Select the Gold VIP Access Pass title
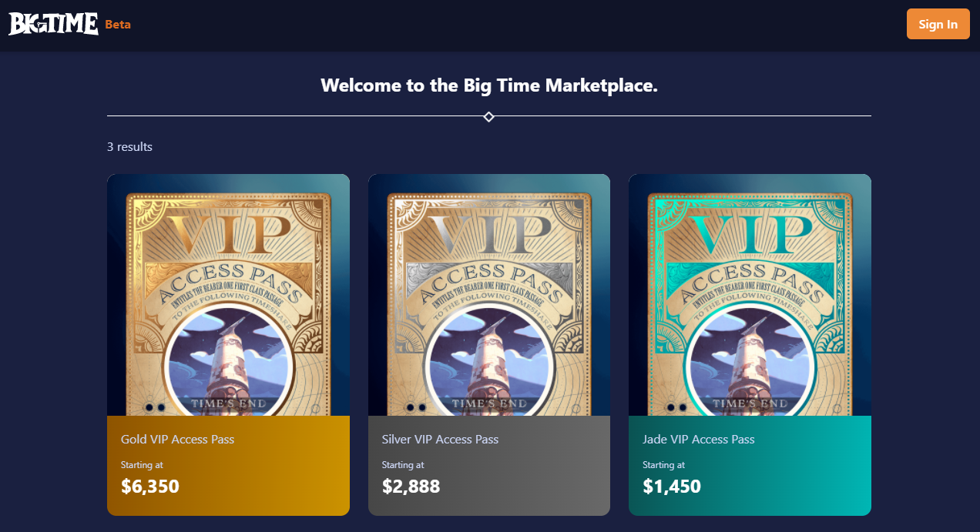The width and height of the screenshot is (980, 532). [x=177, y=440]
